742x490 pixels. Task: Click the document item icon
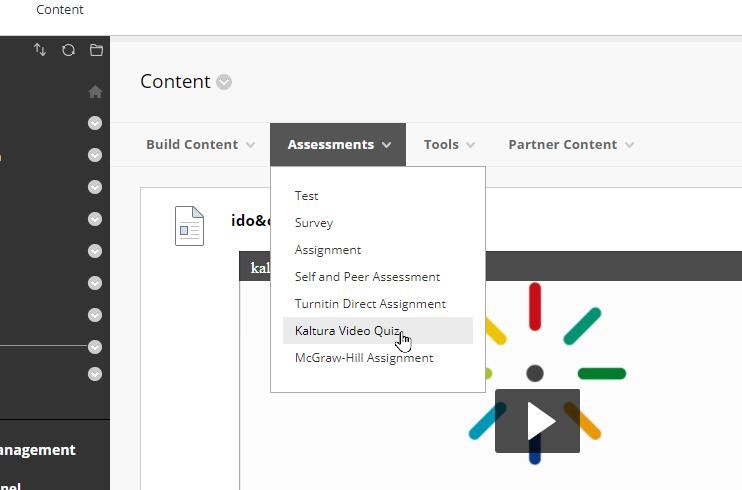[x=189, y=226]
